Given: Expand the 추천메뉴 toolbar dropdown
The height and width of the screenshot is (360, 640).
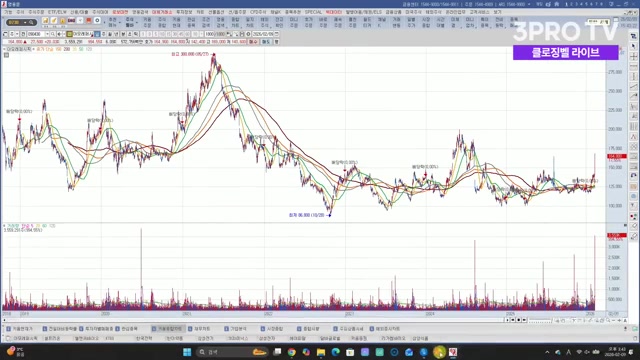Looking at the screenshot, I should (x=120, y=22).
